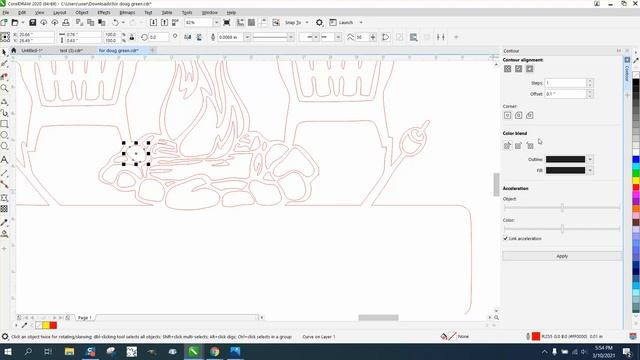Open the Launch dropdown arrow
The width and height of the screenshot is (640, 360).
pos(361,22)
